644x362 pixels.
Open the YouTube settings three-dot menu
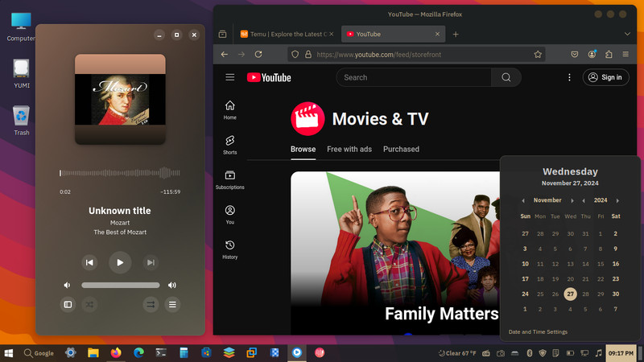coord(569,77)
